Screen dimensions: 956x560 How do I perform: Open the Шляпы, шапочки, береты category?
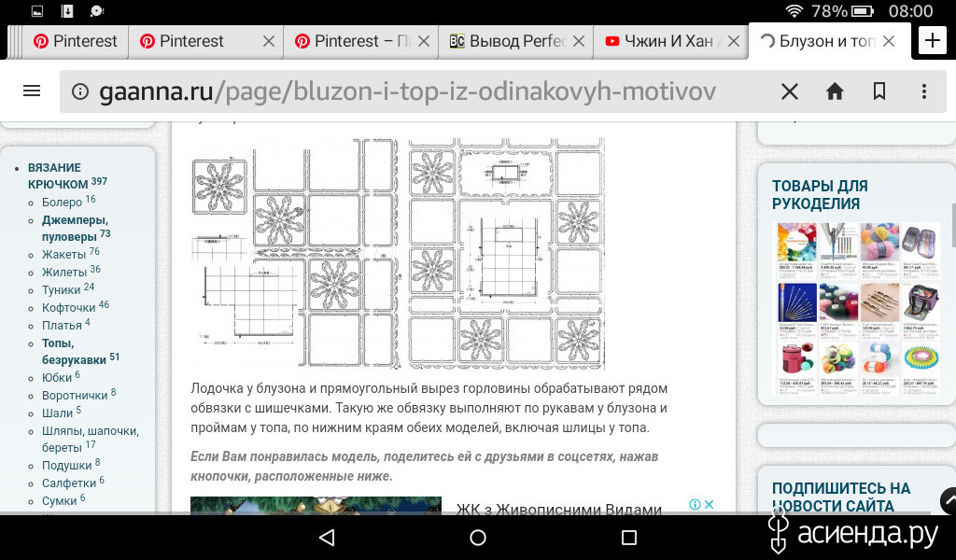(91, 439)
